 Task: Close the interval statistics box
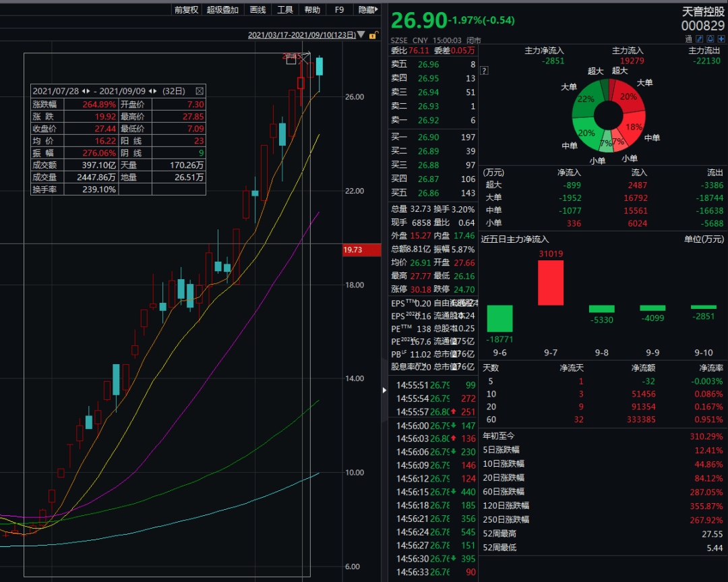coord(200,91)
